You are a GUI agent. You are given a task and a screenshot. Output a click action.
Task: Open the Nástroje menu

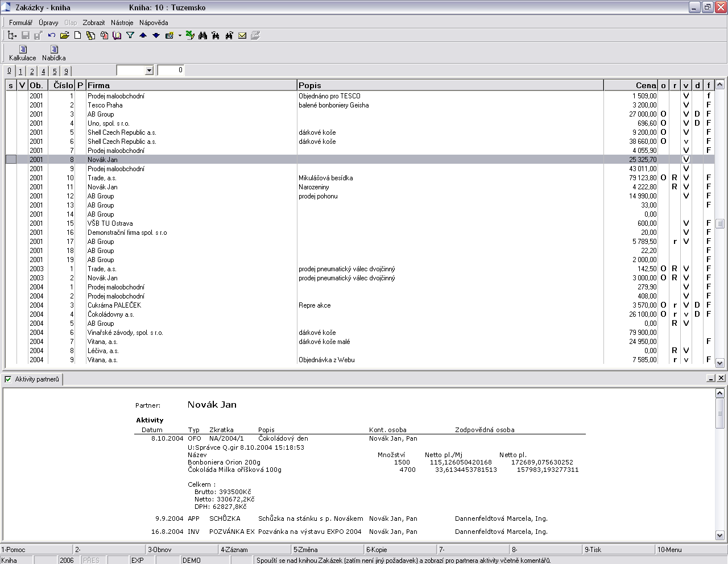[122, 23]
